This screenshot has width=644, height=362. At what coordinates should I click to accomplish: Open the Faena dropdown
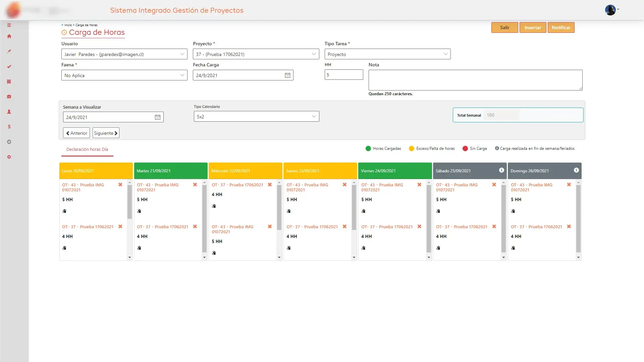point(124,75)
